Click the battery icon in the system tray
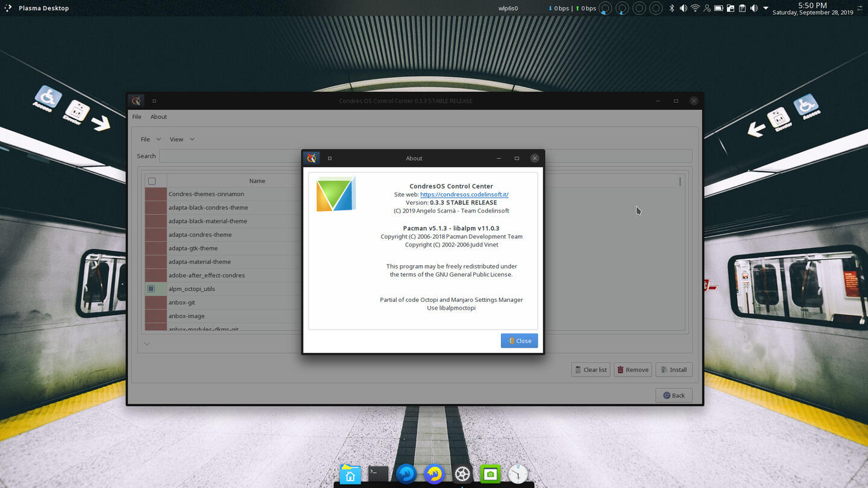 (719, 8)
